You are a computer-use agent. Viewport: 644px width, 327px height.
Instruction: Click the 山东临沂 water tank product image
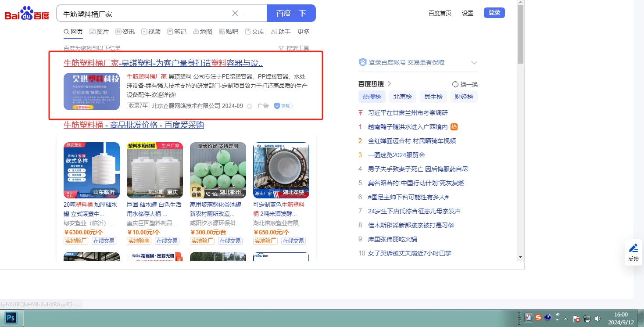coord(92,170)
